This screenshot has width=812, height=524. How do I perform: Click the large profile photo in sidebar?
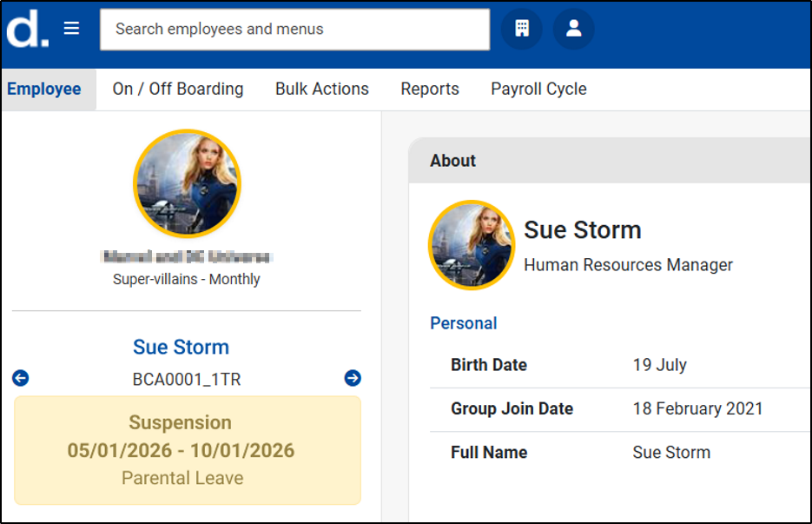(x=187, y=184)
